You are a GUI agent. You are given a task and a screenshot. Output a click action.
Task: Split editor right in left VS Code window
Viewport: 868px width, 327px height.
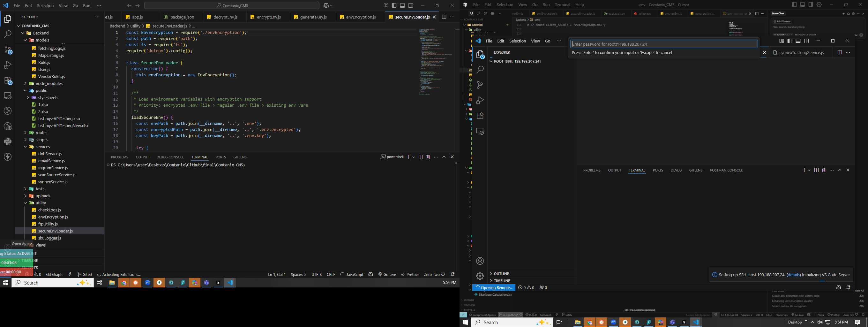pyautogui.click(x=444, y=17)
